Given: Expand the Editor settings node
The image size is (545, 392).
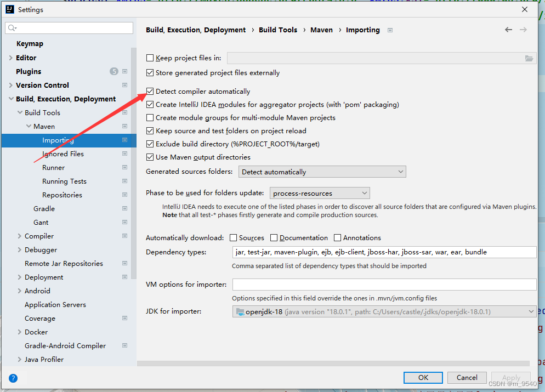Looking at the screenshot, I should 11,58.
